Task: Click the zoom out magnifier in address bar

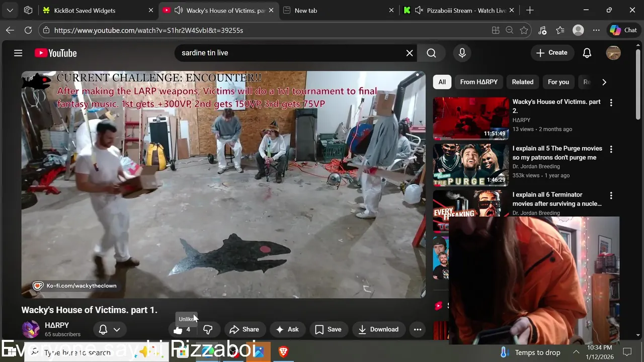Action: 510,30
